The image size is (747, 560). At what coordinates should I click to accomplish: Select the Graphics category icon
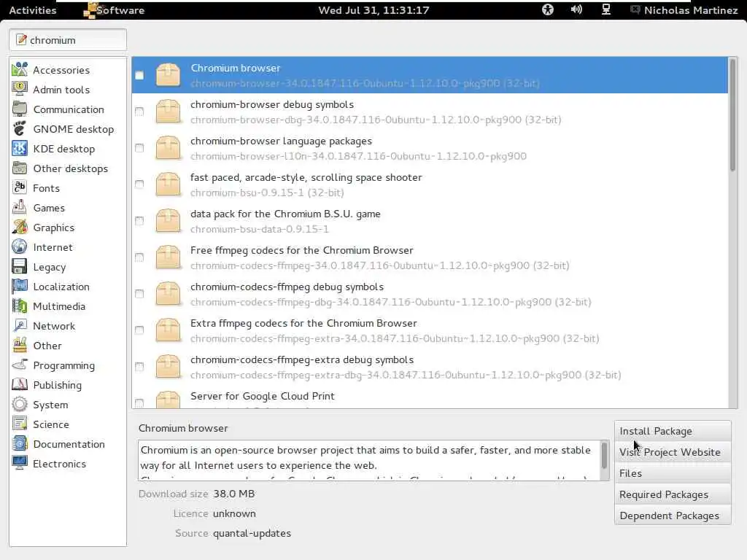point(20,227)
